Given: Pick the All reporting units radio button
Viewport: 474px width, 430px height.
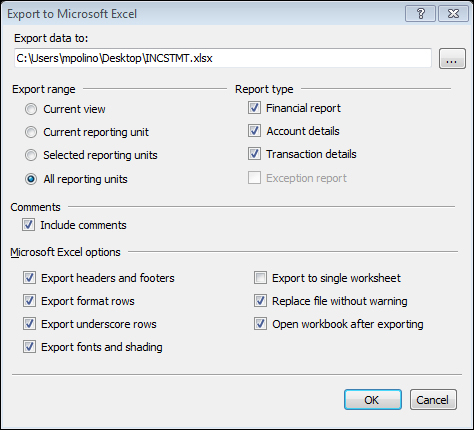Looking at the screenshot, I should click(x=31, y=179).
